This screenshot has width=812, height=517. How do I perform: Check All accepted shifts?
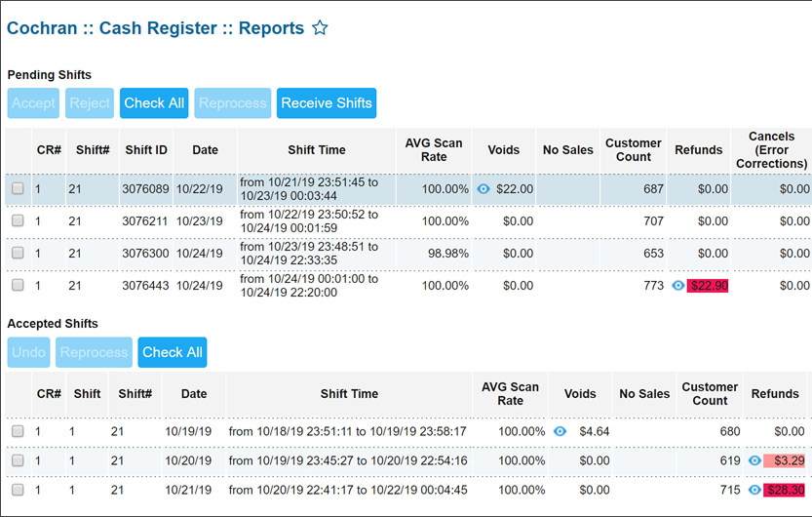point(173,352)
